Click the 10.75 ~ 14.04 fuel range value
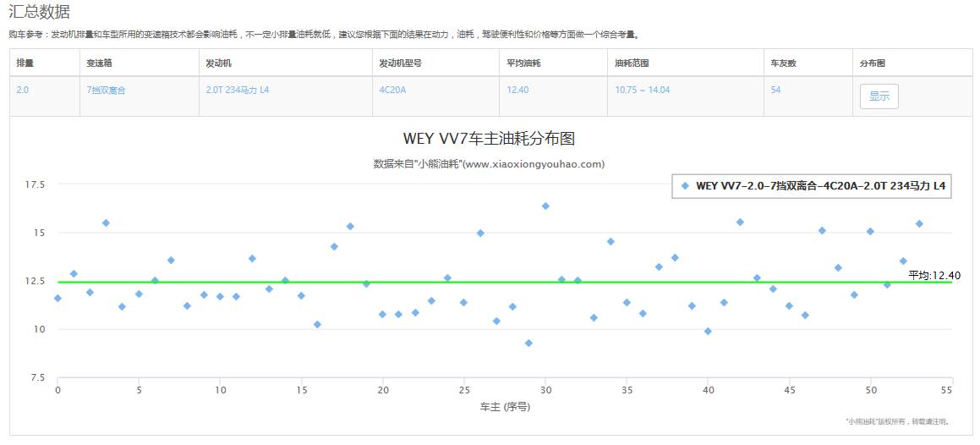 pyautogui.click(x=643, y=90)
